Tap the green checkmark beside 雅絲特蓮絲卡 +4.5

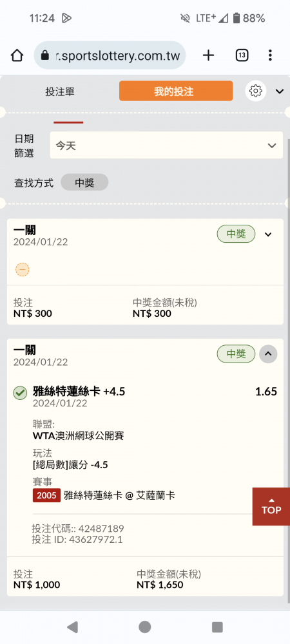pyautogui.click(x=20, y=393)
